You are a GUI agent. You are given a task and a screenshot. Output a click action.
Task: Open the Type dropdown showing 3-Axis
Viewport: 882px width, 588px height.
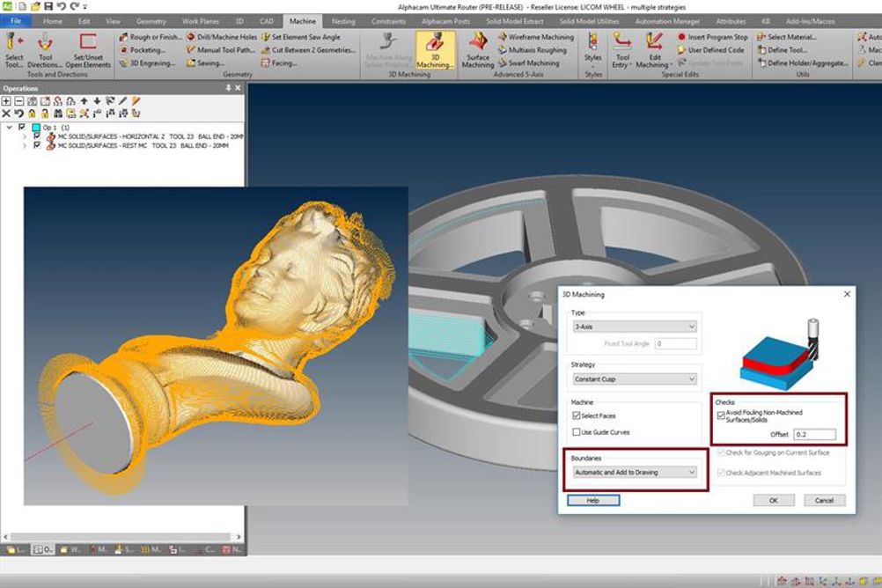click(635, 327)
